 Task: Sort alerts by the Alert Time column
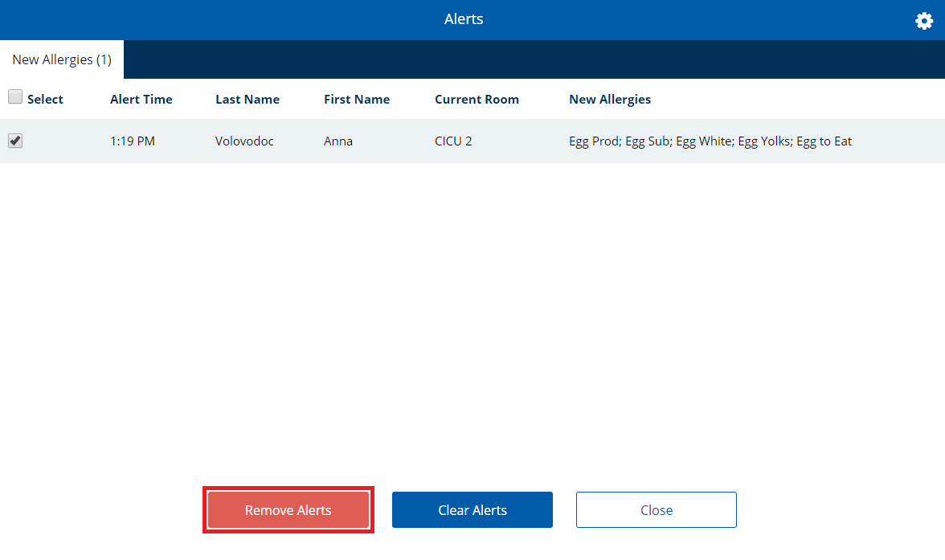pyautogui.click(x=141, y=99)
